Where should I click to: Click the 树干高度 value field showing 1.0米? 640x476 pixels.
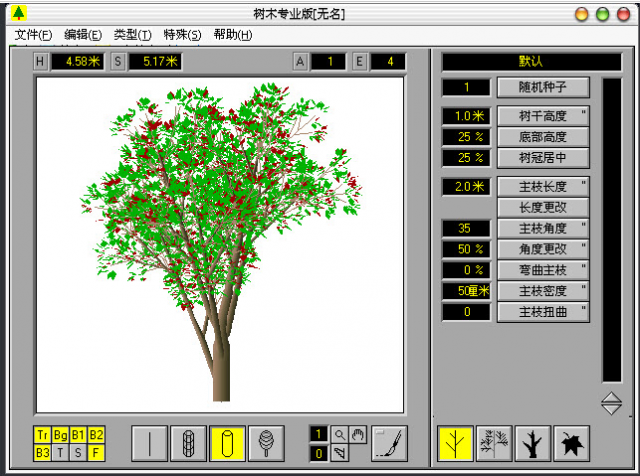coord(466,116)
